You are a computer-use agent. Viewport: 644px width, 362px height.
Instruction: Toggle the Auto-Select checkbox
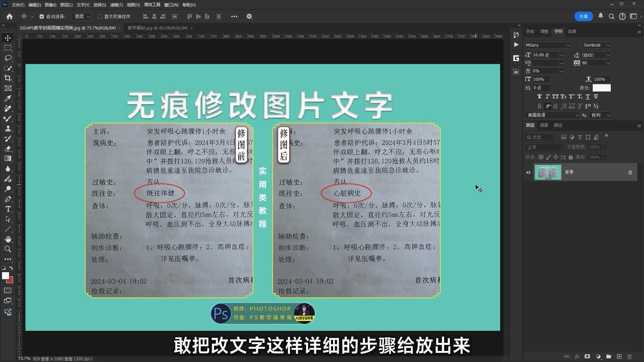pyautogui.click(x=42, y=16)
